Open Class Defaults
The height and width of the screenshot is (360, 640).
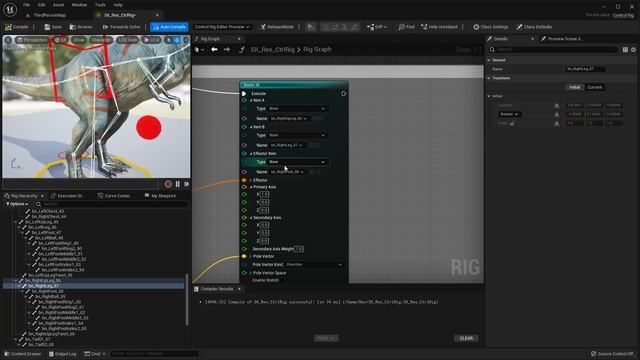click(534, 27)
